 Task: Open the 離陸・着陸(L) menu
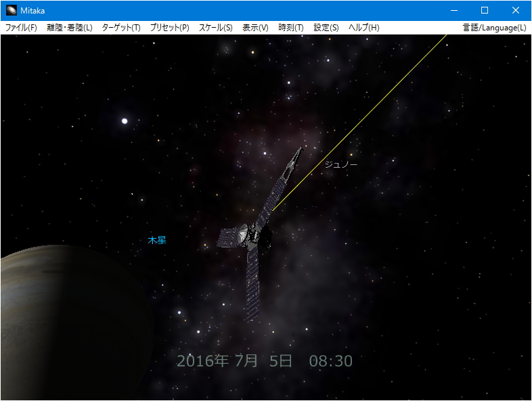70,28
